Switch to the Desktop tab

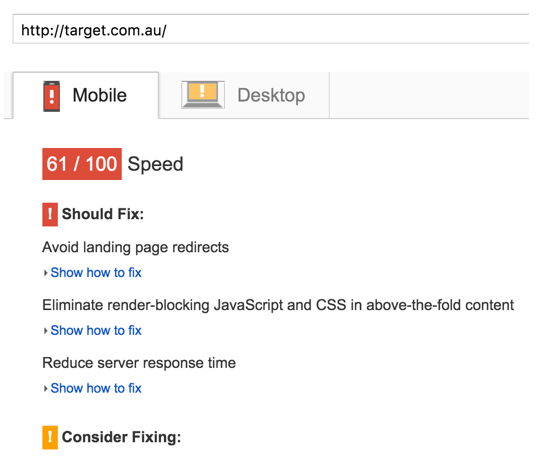pyautogui.click(x=244, y=95)
